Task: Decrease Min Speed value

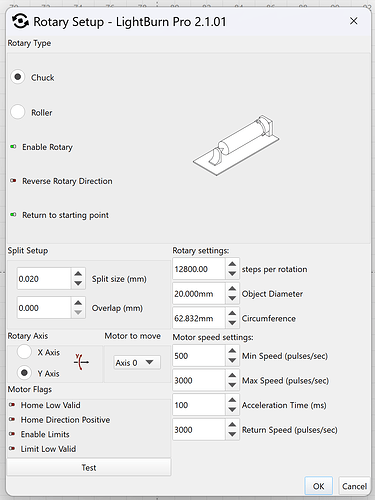Action: [232, 361]
